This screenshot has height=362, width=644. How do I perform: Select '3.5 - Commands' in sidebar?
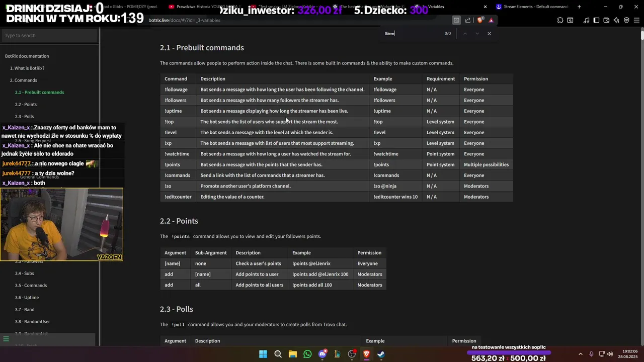pos(31,285)
